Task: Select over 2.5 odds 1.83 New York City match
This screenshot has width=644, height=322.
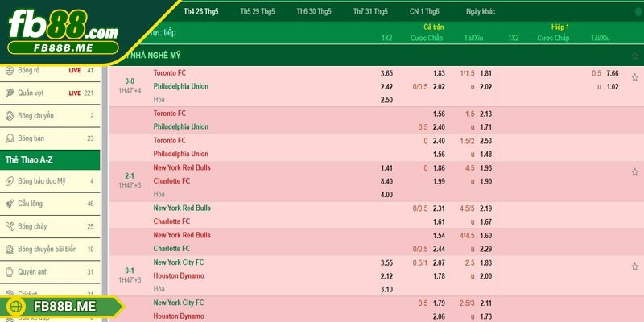Action: coord(485,263)
